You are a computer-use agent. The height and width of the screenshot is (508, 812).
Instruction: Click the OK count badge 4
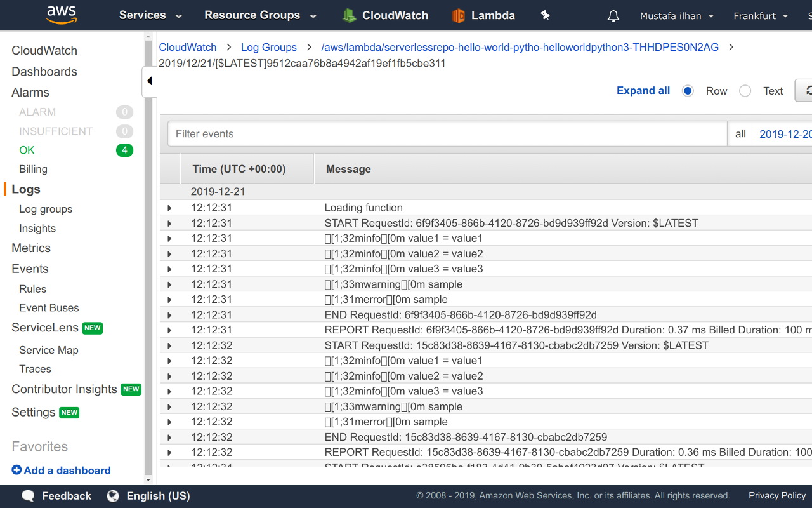pos(124,150)
